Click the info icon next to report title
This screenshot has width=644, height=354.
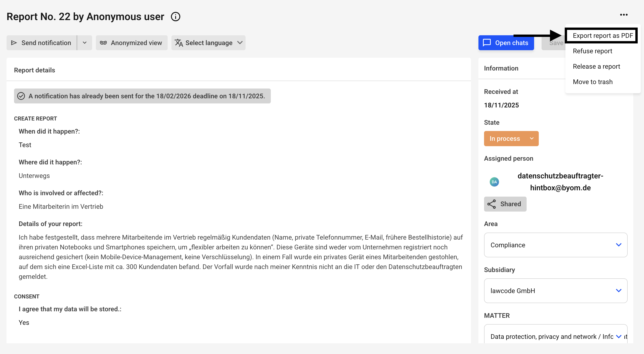(176, 17)
